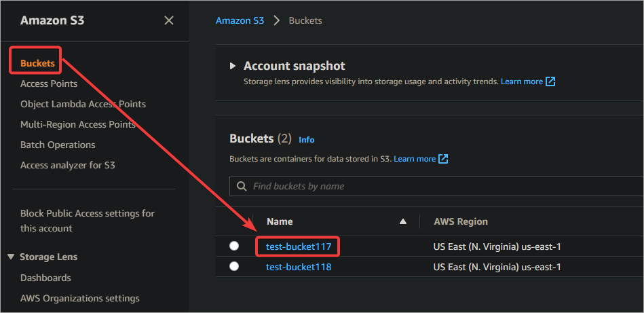Open the test-bucket117 bucket
Image resolution: width=644 pixels, height=313 pixels.
[299, 246]
